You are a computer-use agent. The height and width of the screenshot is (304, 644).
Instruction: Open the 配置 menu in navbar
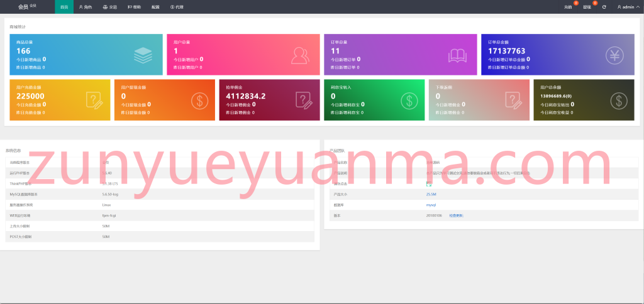(x=155, y=7)
